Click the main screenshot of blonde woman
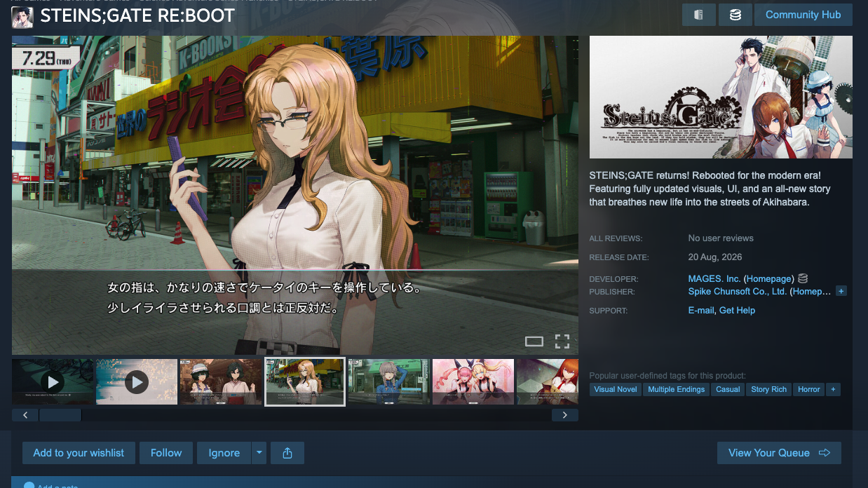The image size is (868, 488). (295, 195)
